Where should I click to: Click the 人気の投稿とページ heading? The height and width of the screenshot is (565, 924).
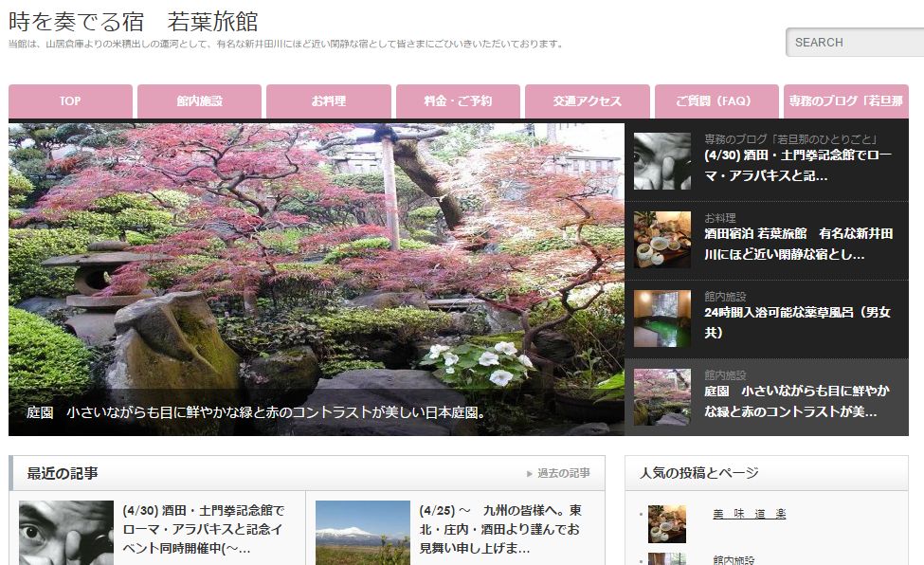point(699,472)
